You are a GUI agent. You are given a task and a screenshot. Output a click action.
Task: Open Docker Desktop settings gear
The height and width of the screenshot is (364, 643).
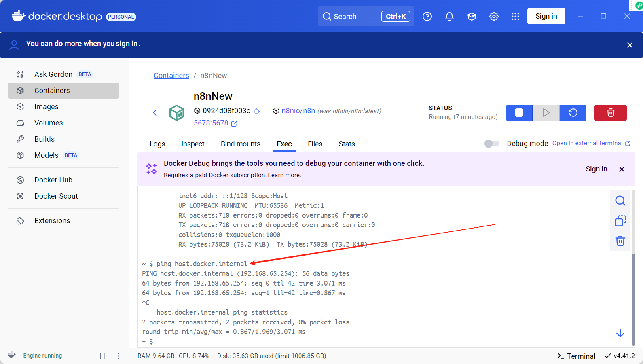coord(494,17)
